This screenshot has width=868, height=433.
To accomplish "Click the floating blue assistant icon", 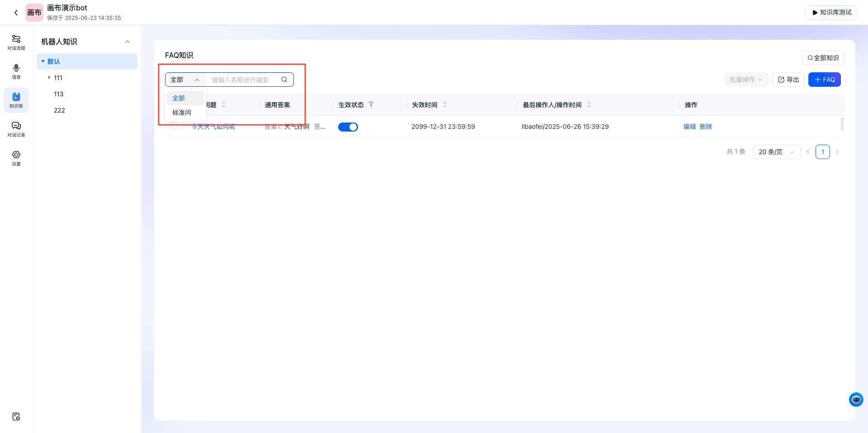I will coord(856,400).
